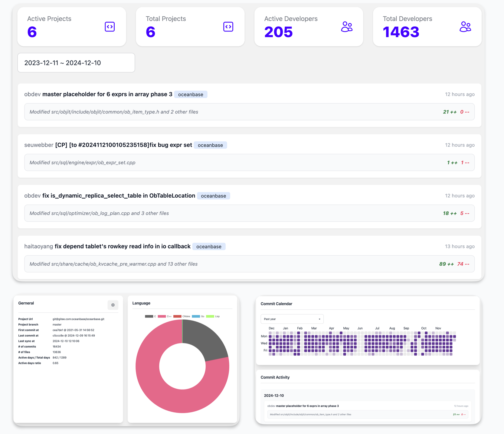Click oceanbase tag on rowkey read info commit
The height and width of the screenshot is (434, 504).
pos(209,246)
